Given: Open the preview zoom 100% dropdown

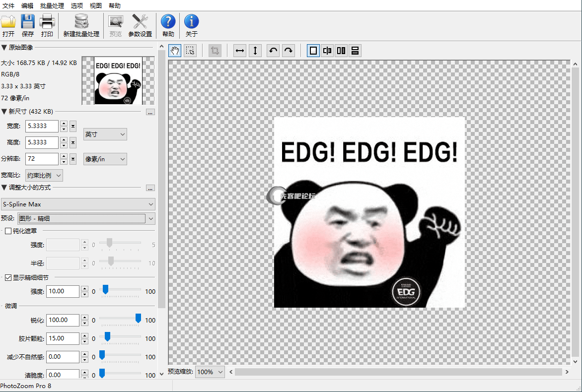Looking at the screenshot, I should [x=210, y=372].
